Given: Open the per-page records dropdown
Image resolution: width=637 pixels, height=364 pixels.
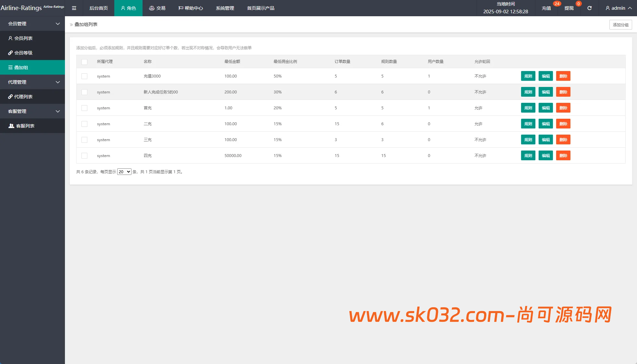Looking at the screenshot, I should pos(124,172).
